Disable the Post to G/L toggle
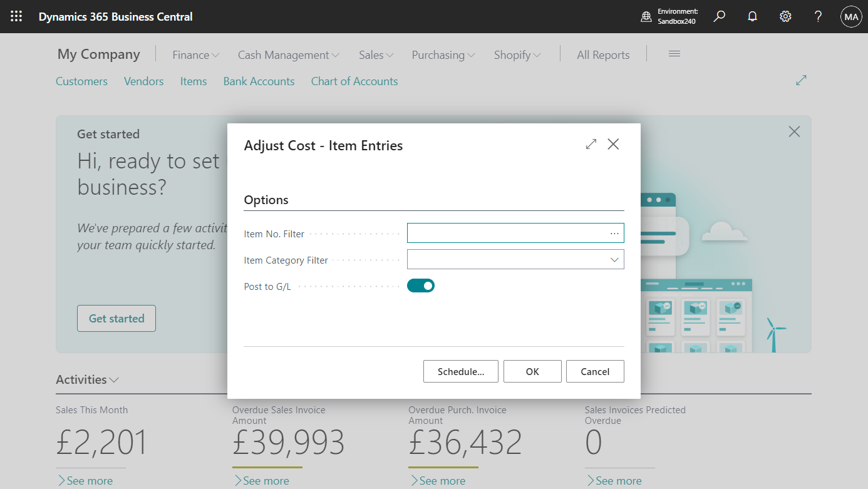 point(420,285)
